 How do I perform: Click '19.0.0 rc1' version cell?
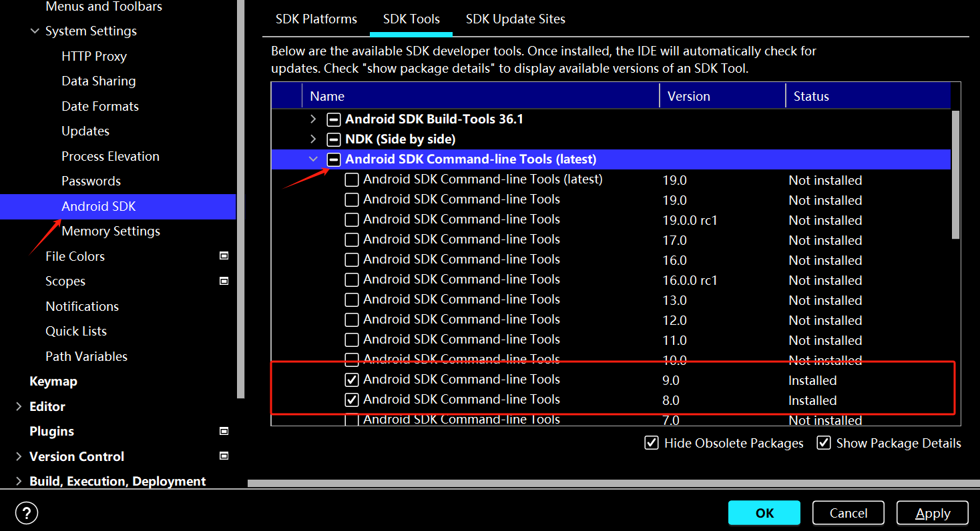690,220
